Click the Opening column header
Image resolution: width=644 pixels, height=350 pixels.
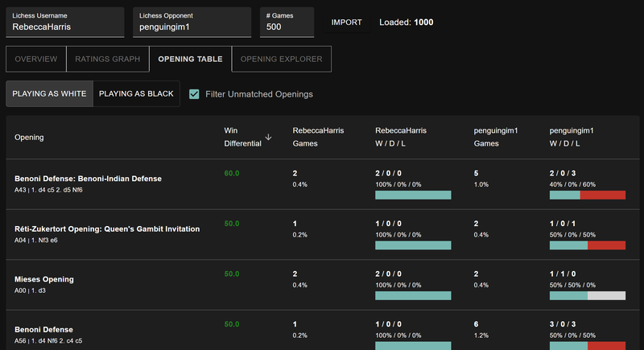pos(31,138)
